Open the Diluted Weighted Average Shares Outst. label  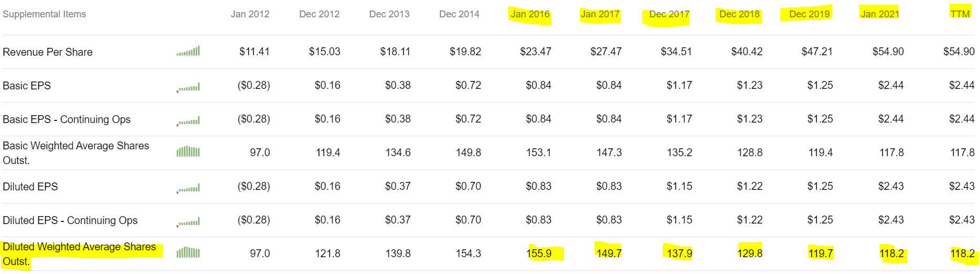coord(79,254)
